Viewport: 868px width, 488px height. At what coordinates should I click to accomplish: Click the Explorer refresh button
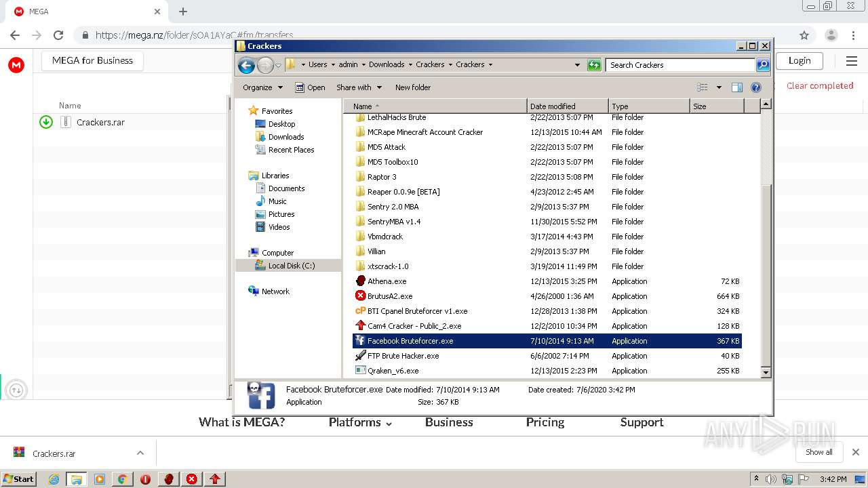click(594, 65)
